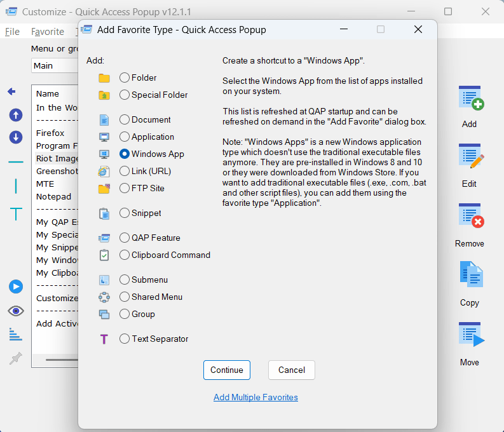Open the Add Multiple Favorites link
Image resolution: width=504 pixels, height=432 pixels.
[255, 397]
